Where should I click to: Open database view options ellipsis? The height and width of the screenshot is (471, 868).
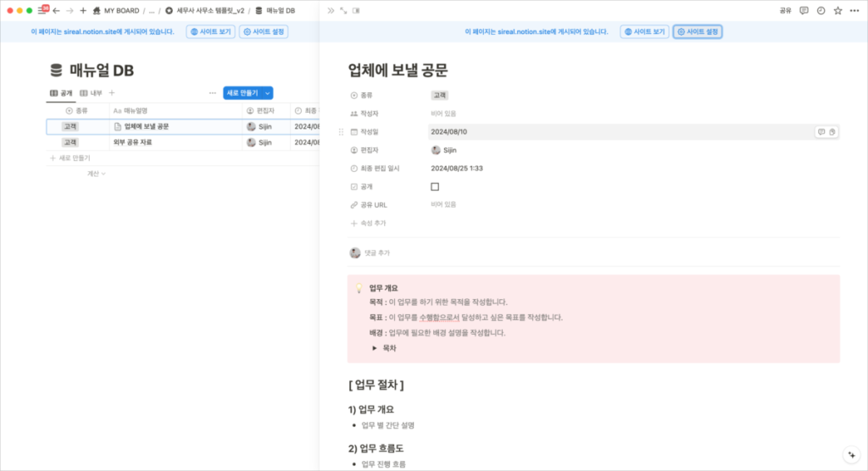[x=213, y=93]
